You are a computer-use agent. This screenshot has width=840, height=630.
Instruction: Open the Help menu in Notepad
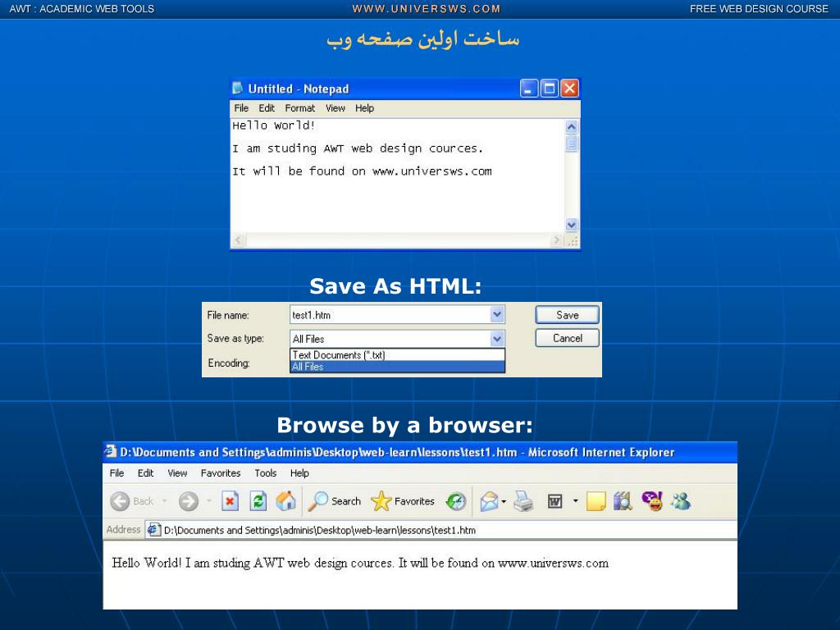[x=364, y=108]
